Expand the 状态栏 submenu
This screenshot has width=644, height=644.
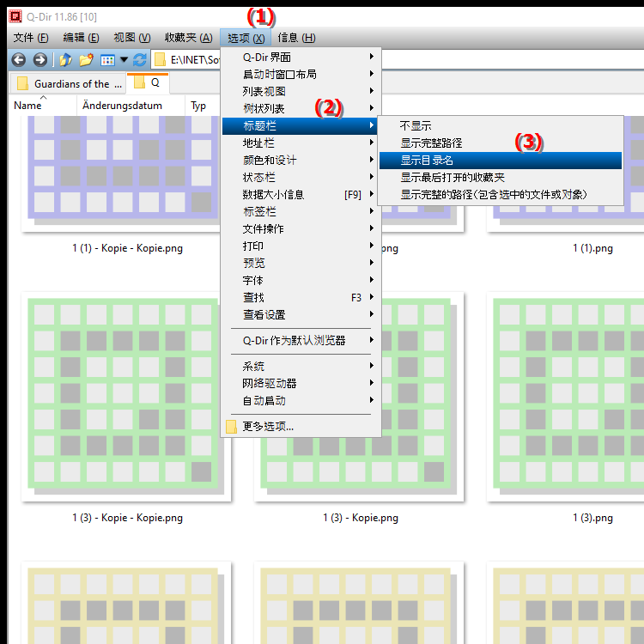point(301,178)
